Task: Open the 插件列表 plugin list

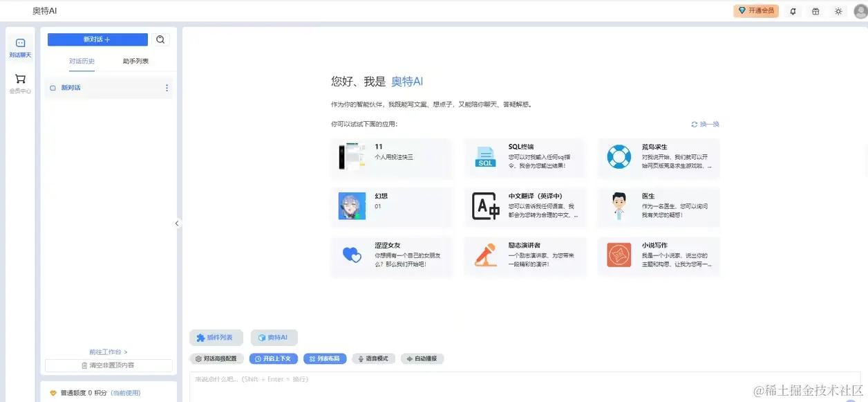Action: 216,338
